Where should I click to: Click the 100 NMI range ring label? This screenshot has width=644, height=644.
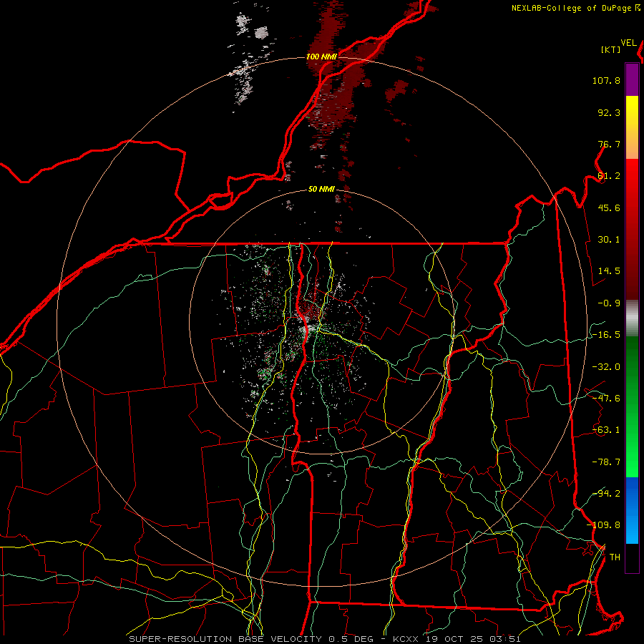321,57
